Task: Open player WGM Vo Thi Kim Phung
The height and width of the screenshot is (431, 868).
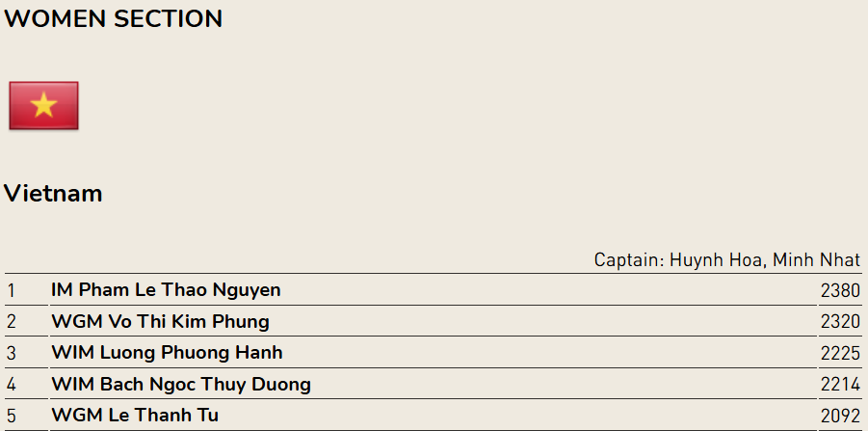Action: pos(160,321)
